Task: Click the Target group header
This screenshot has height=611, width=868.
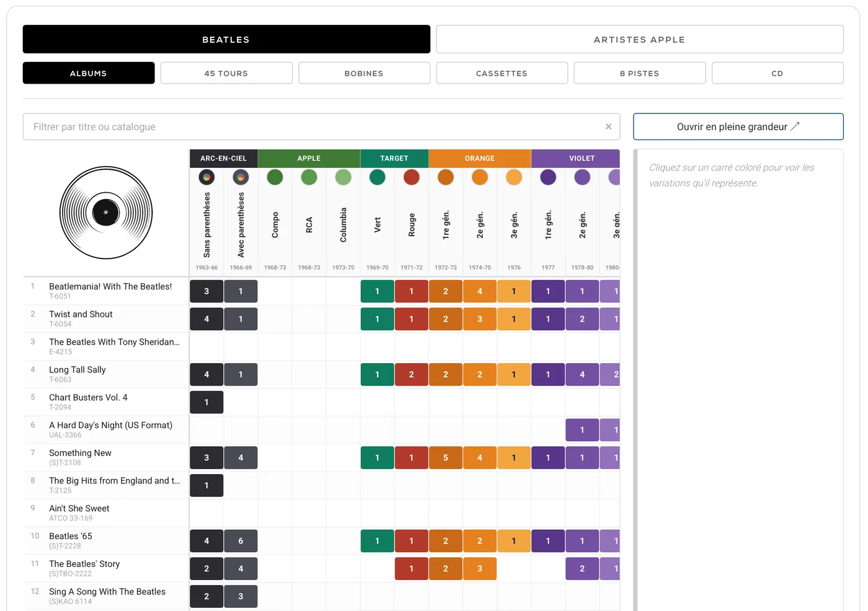Action: coord(394,158)
